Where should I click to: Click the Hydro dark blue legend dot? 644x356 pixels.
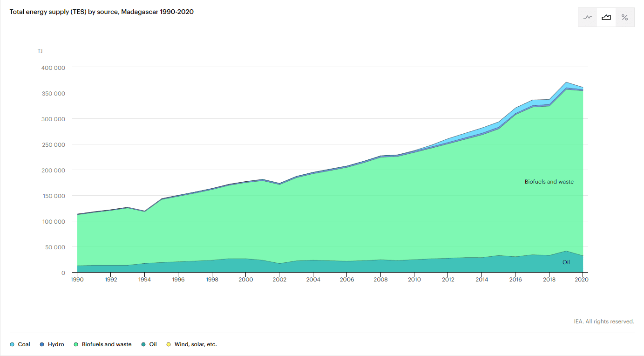point(42,344)
